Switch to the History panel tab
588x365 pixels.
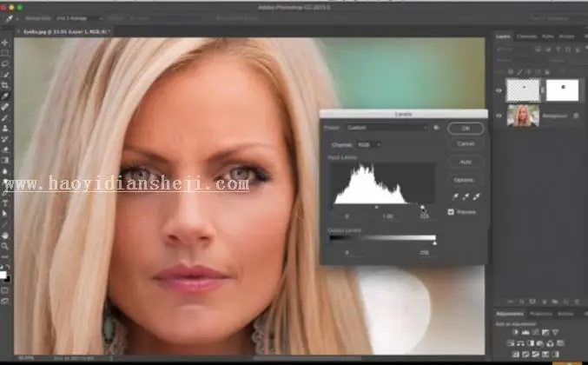pyautogui.click(x=566, y=36)
